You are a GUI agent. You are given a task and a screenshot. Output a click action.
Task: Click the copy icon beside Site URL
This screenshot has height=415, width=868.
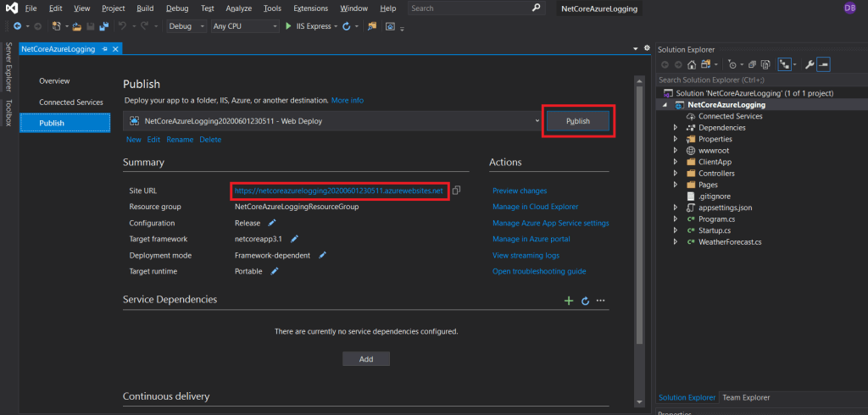[x=457, y=191]
